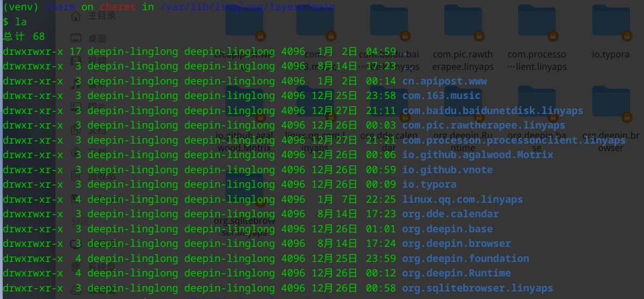Click the '$ la' command line in terminal

[x=15, y=22]
